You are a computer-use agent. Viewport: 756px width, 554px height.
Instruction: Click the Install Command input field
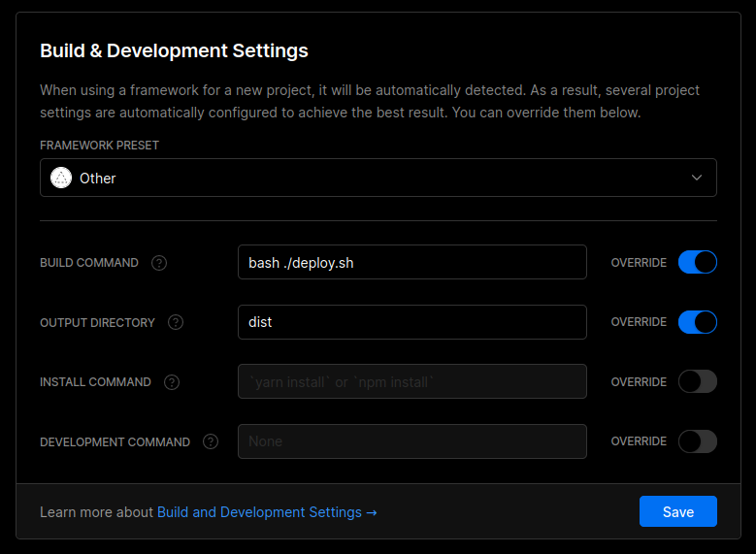tap(411, 382)
